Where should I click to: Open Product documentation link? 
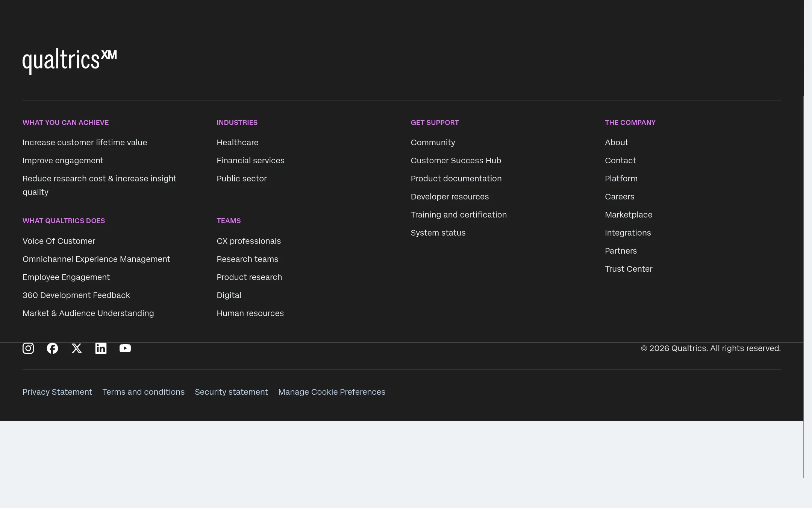456,179
